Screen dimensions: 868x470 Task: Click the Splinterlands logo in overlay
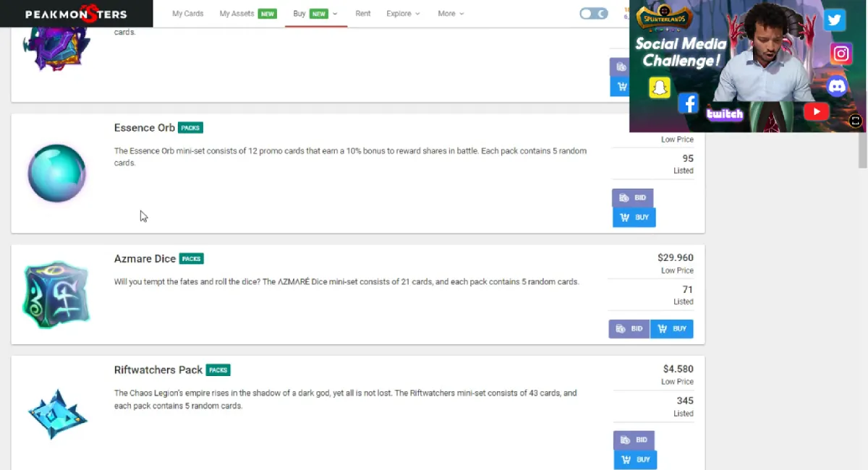click(x=663, y=17)
